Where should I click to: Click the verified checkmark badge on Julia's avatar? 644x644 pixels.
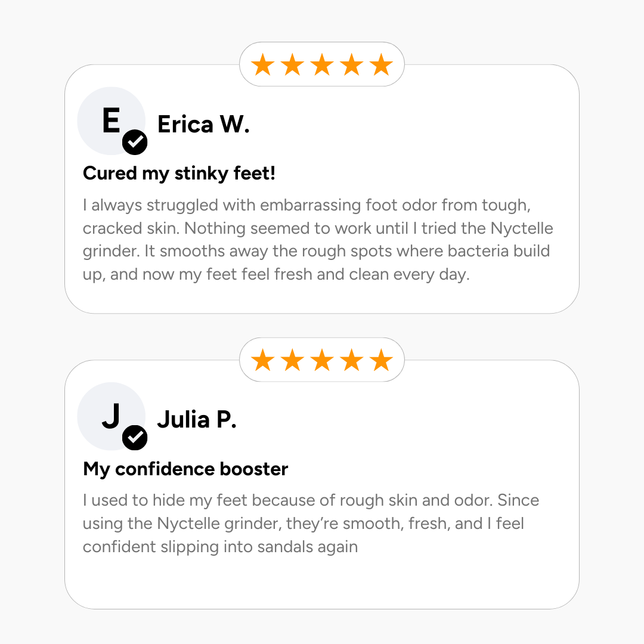135,438
